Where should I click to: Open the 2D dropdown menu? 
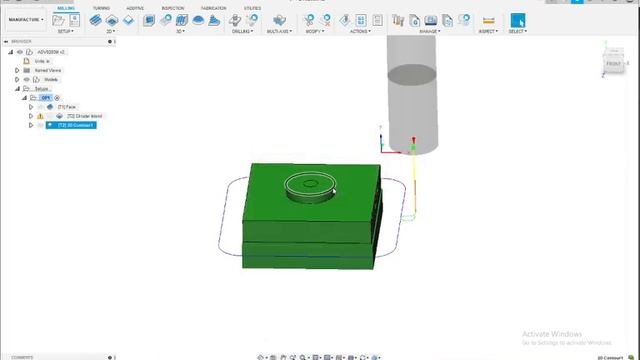pyautogui.click(x=111, y=31)
